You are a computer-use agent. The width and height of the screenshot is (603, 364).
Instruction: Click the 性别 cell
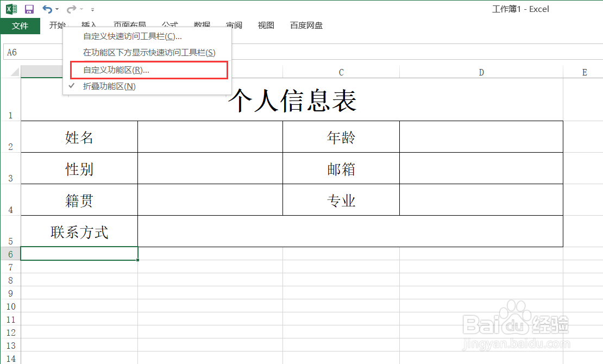coord(79,168)
